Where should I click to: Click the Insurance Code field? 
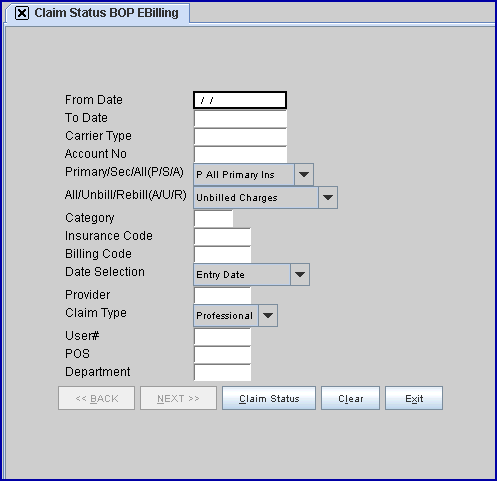pos(223,236)
